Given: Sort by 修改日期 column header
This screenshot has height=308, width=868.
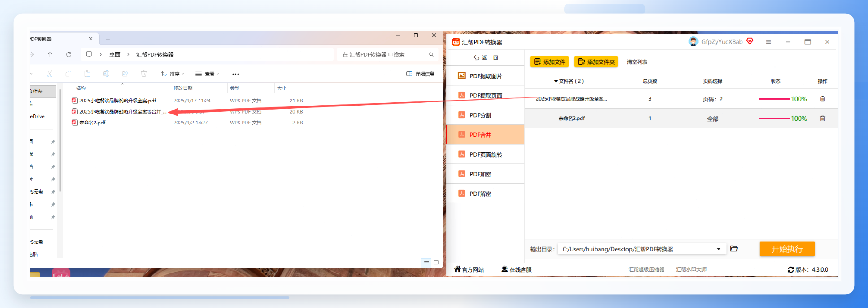Looking at the screenshot, I should [x=183, y=88].
